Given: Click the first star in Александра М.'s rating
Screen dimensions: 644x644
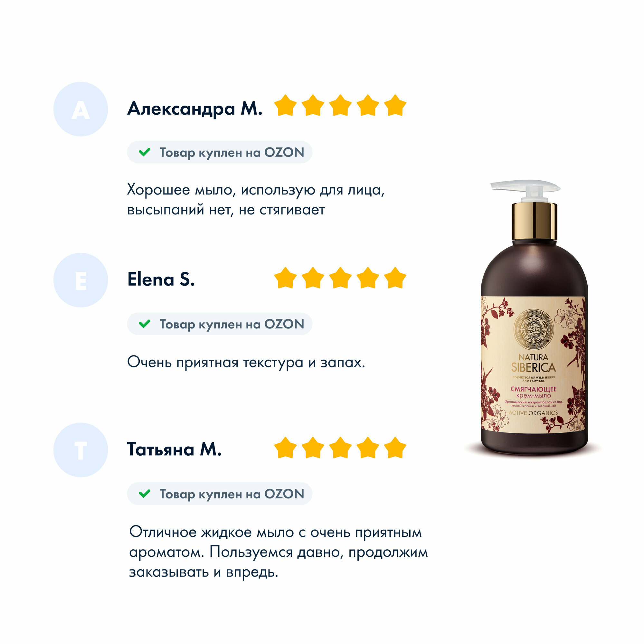Looking at the screenshot, I should [285, 105].
